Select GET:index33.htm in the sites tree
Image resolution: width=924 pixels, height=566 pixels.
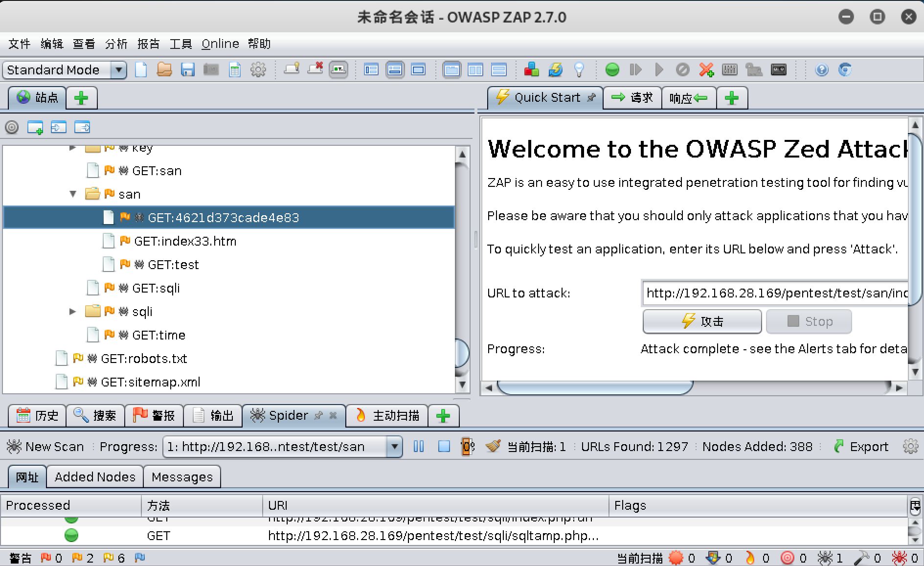(185, 241)
